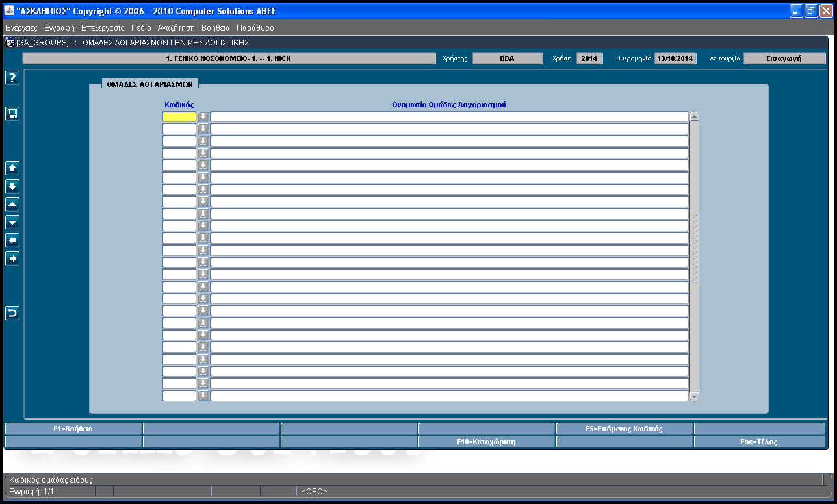This screenshot has width=837, height=504.
Task: Open the Αναζήτηση menu
Action: (176, 28)
